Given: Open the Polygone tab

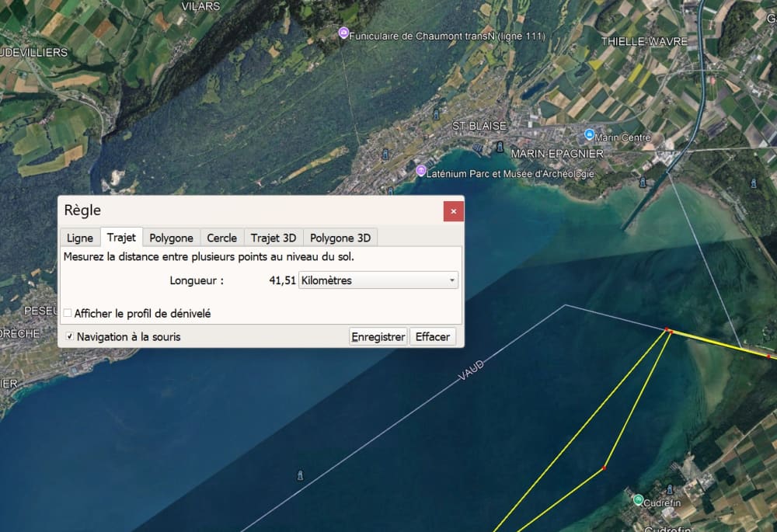Looking at the screenshot, I should click(x=172, y=238).
